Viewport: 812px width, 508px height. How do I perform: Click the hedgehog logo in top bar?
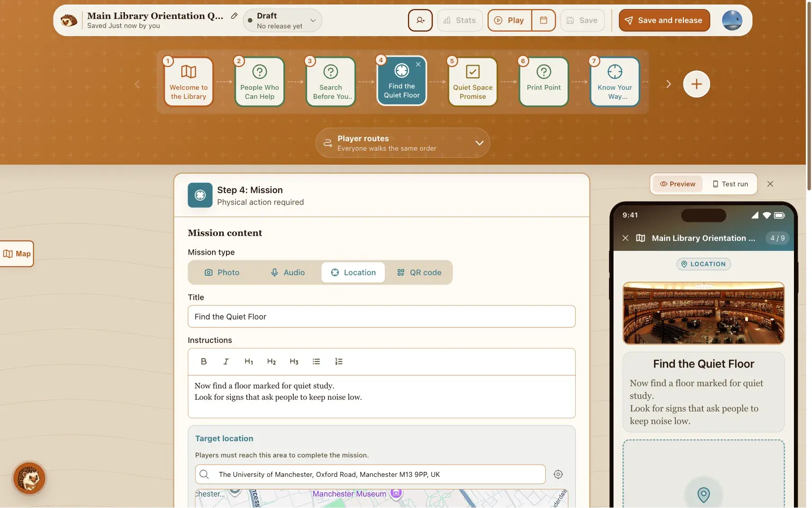click(x=69, y=20)
